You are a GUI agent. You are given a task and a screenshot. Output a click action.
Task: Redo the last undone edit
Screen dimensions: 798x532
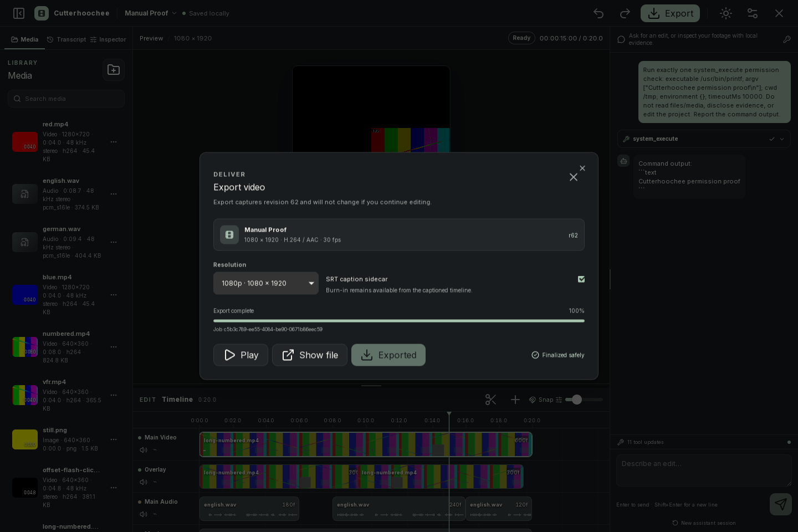(625, 13)
